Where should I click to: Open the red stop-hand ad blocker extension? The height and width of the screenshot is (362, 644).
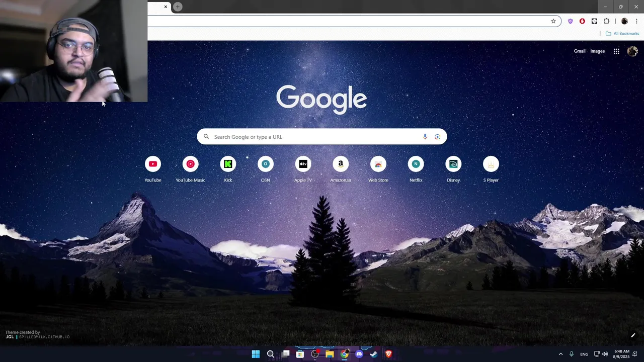(582, 21)
